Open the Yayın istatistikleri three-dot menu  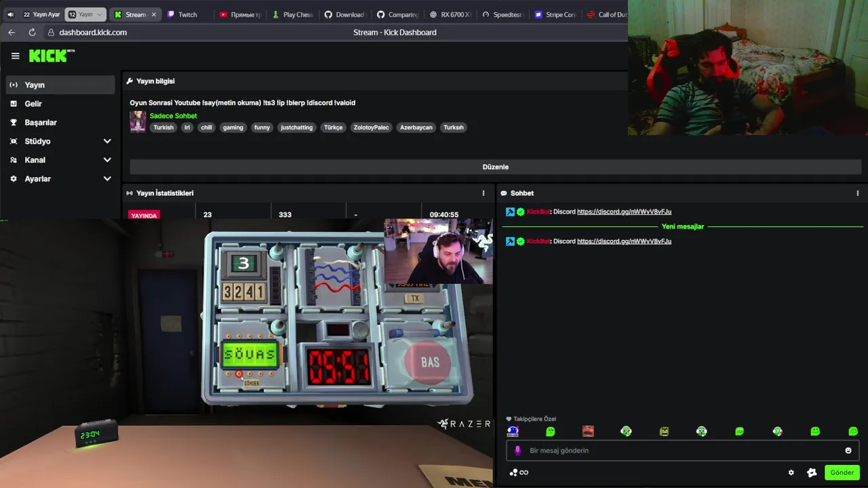tap(484, 193)
